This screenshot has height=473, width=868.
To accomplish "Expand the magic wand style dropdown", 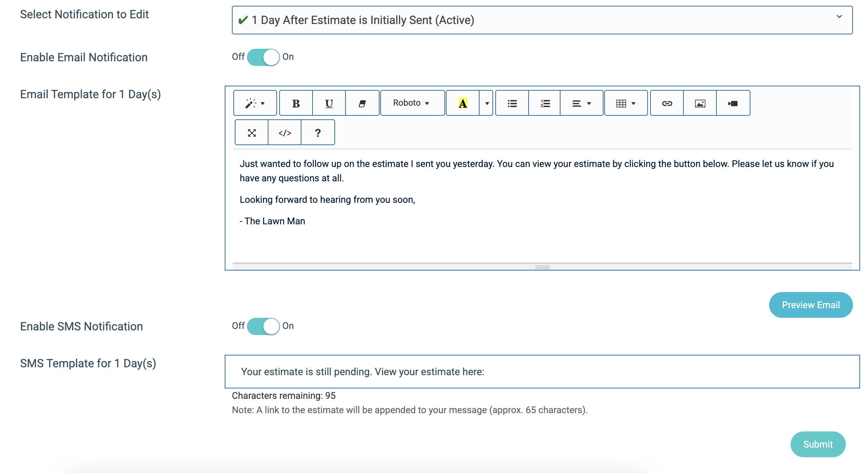I will [255, 103].
